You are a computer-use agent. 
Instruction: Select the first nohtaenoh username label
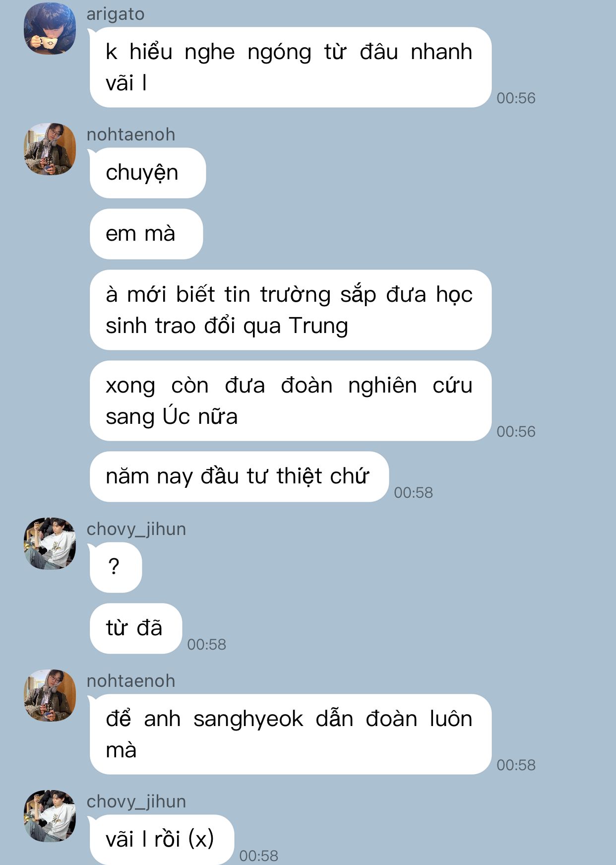[x=131, y=134]
